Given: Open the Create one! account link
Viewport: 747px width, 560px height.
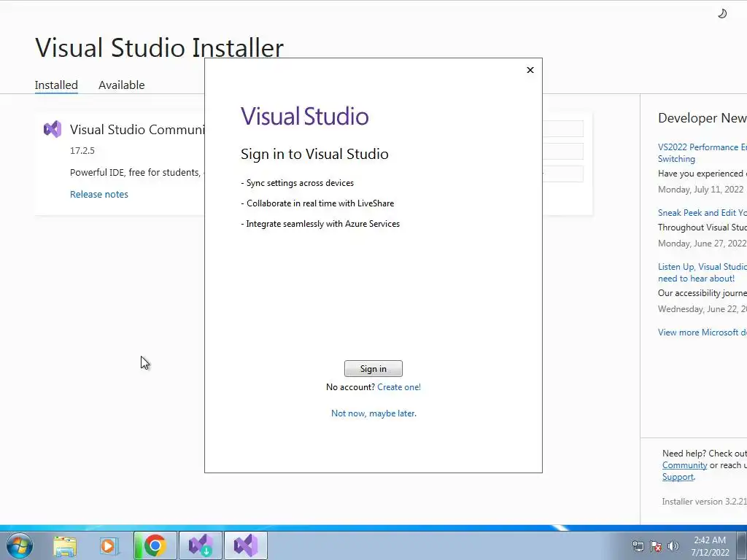Looking at the screenshot, I should pos(399,387).
